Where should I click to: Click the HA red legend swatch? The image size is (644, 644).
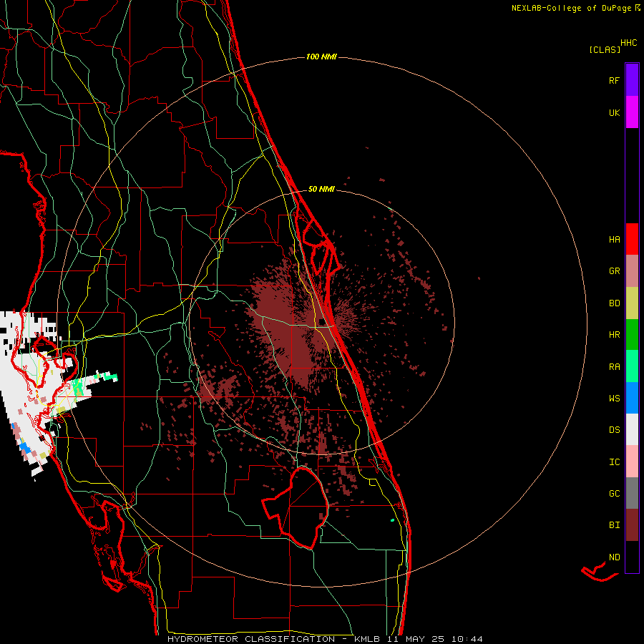632,239
